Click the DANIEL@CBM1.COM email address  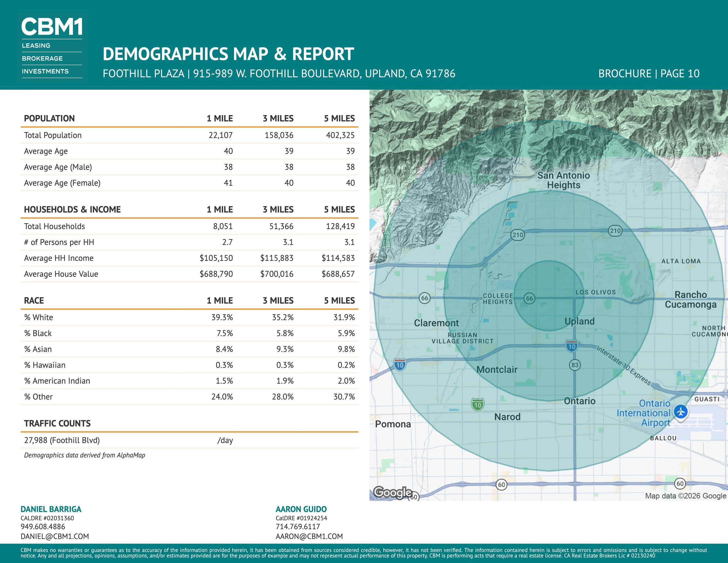tap(55, 536)
